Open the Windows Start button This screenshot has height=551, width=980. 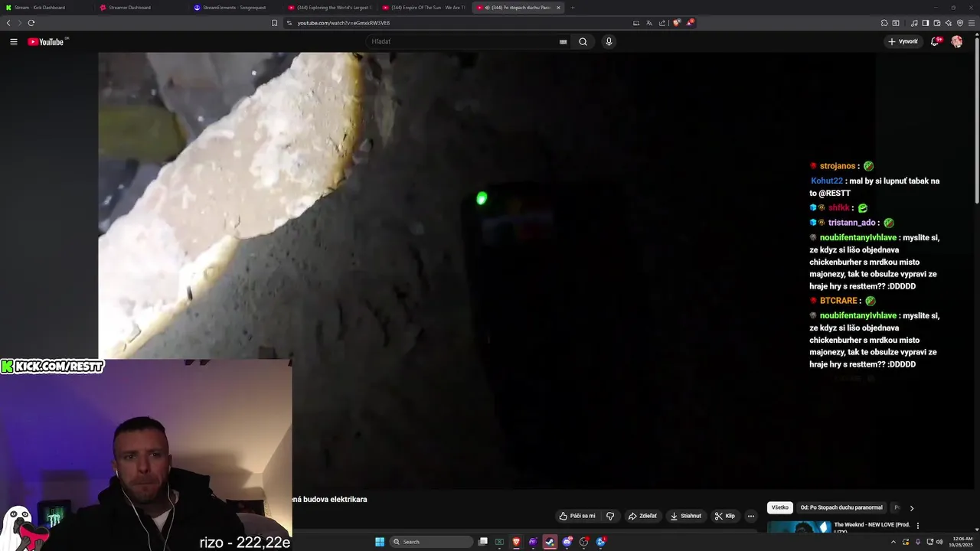click(380, 542)
